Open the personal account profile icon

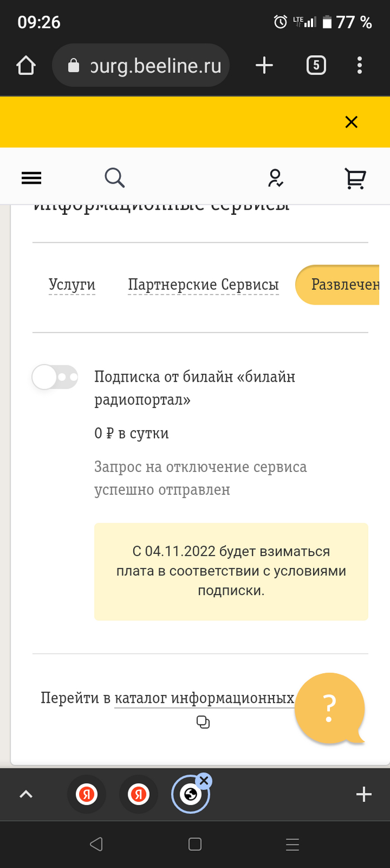[275, 178]
